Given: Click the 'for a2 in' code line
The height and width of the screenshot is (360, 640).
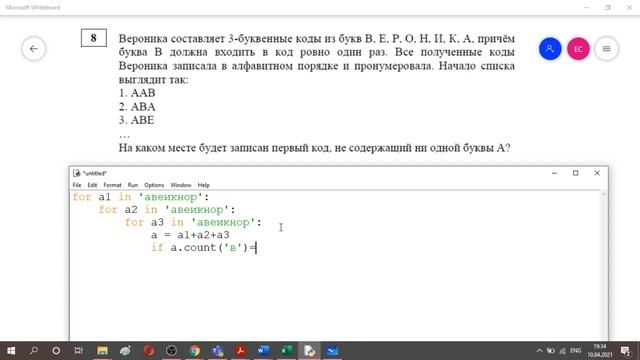Looking at the screenshot, I should point(167,210).
